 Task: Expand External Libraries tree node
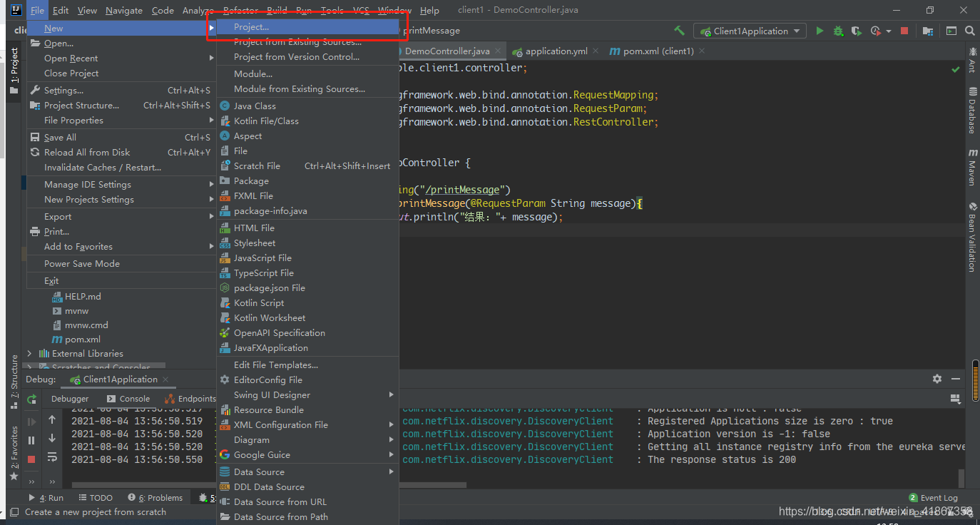(29, 353)
